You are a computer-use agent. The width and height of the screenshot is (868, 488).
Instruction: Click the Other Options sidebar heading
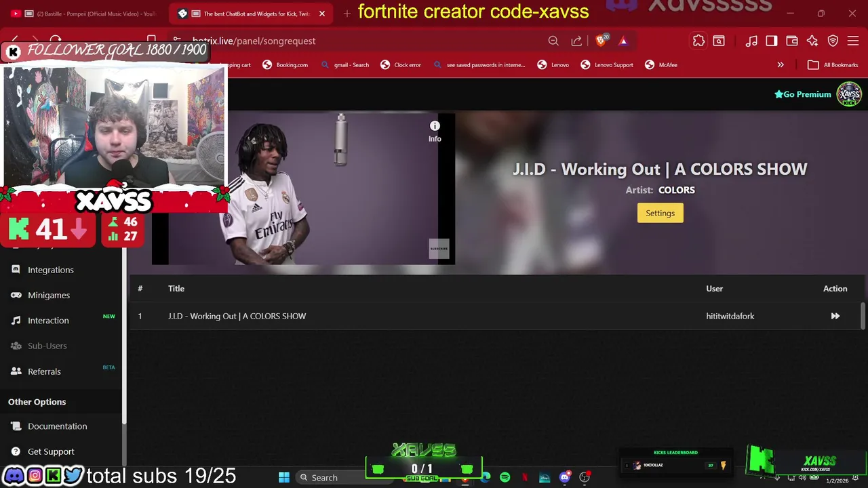pos(37,402)
